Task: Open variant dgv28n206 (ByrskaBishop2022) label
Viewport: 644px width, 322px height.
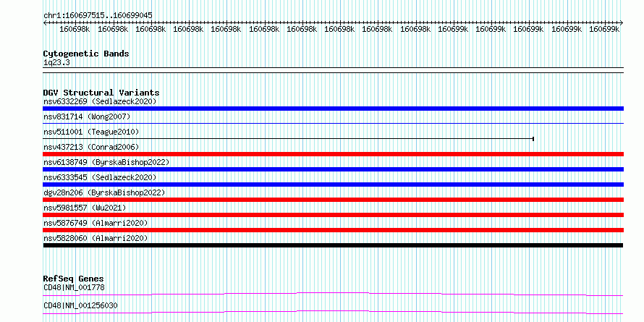Action: 104,192
